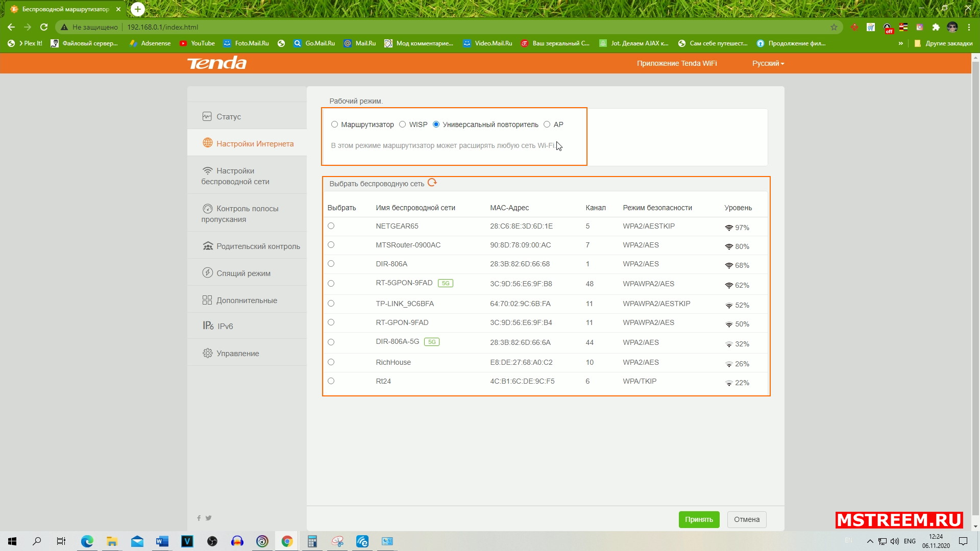Open Приложение Tenda WiFi menu
The width and height of the screenshot is (980, 551).
tap(677, 63)
